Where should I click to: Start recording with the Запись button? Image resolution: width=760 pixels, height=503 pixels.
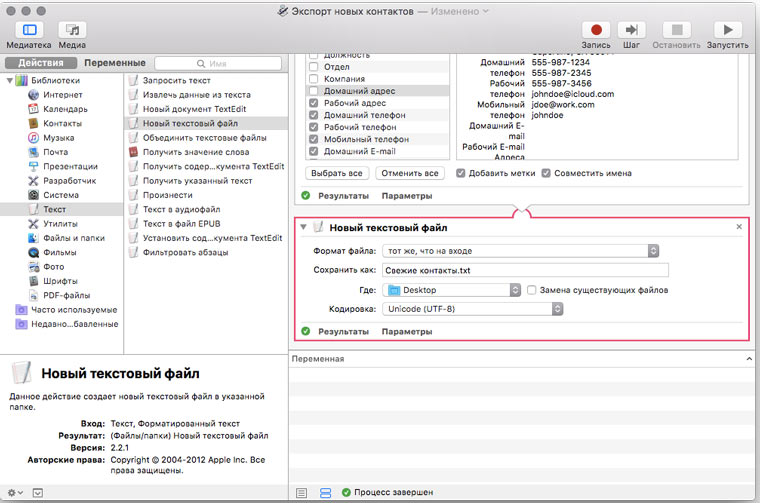596,30
